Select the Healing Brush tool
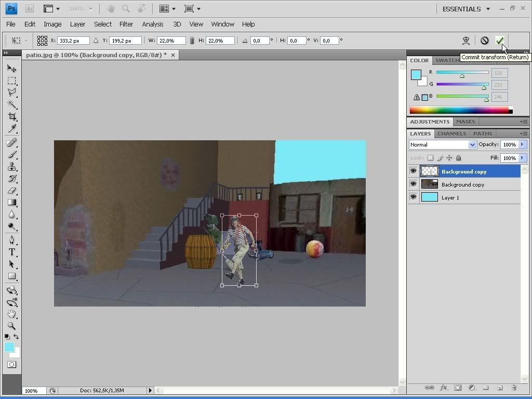532x399 pixels. (x=11, y=142)
